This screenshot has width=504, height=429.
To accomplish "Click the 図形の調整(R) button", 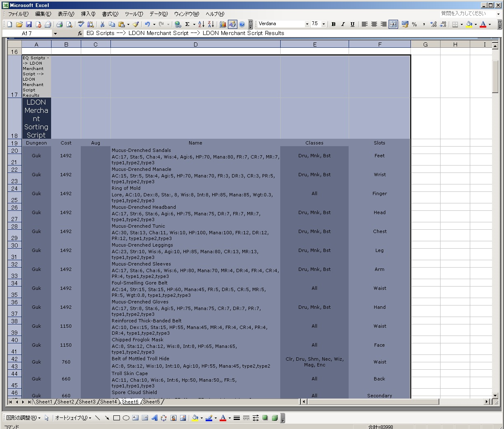I will (x=23, y=418).
